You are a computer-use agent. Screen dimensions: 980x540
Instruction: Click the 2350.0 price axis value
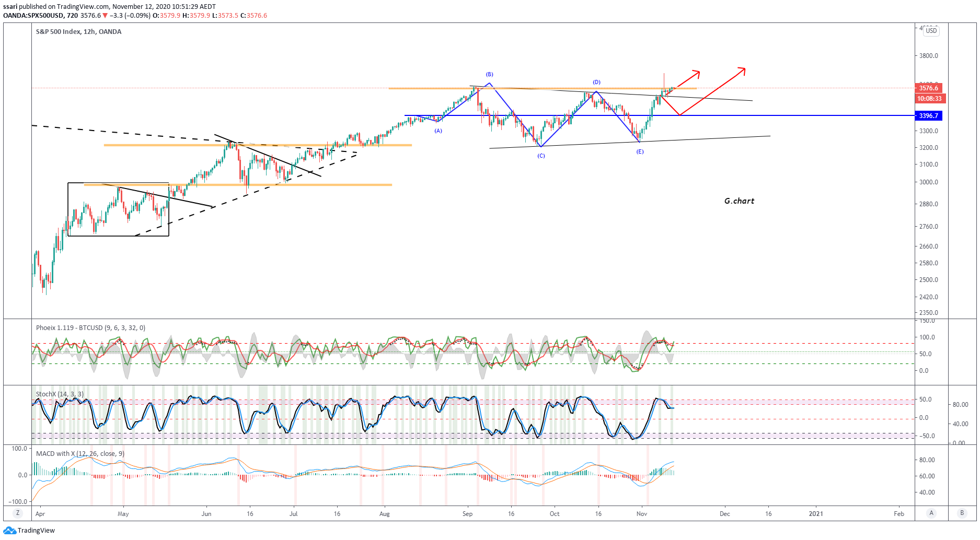coord(929,313)
